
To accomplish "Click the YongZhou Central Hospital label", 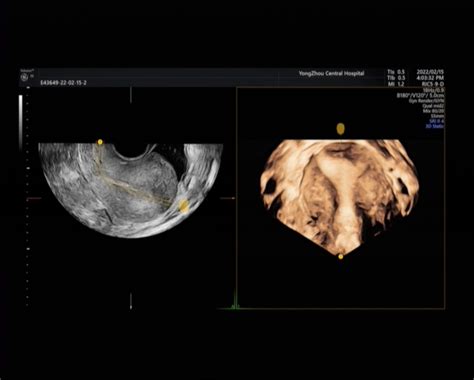I will tap(331, 73).
